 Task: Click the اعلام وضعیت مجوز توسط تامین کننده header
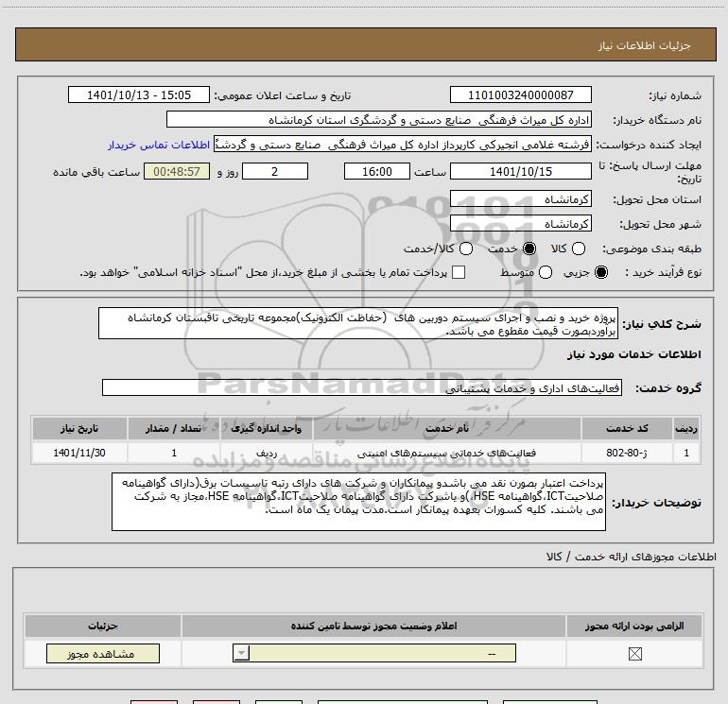pyautogui.click(x=373, y=626)
